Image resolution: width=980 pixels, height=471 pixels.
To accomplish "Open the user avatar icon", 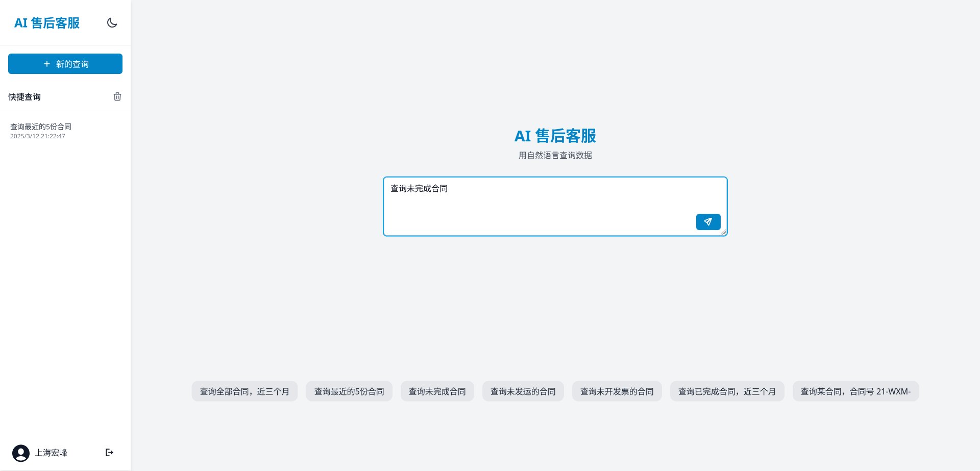I will click(x=20, y=453).
